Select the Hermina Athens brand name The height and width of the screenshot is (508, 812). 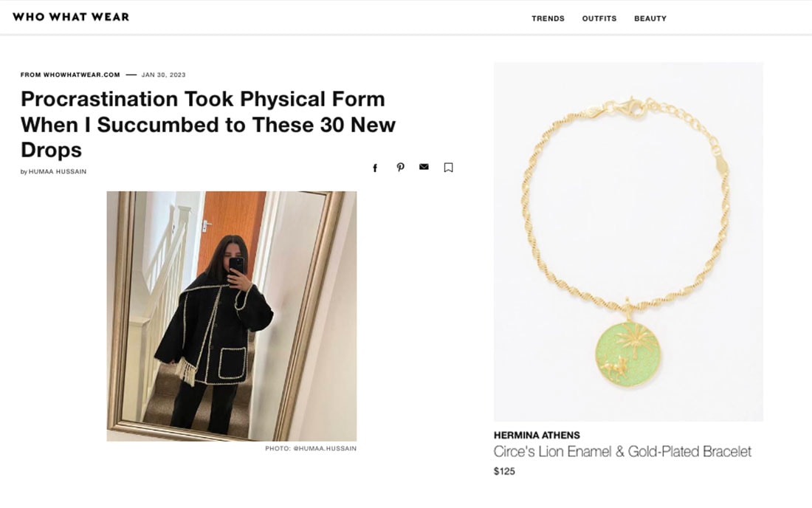point(537,435)
